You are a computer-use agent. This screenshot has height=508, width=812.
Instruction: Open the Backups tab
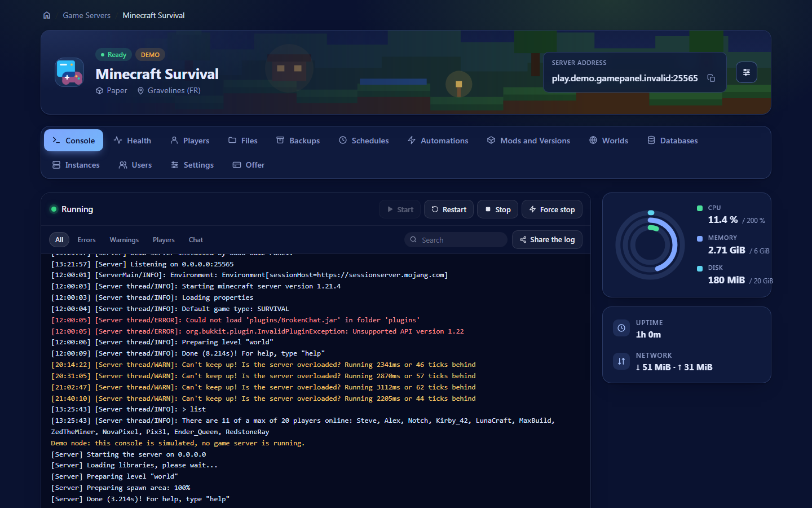298,141
